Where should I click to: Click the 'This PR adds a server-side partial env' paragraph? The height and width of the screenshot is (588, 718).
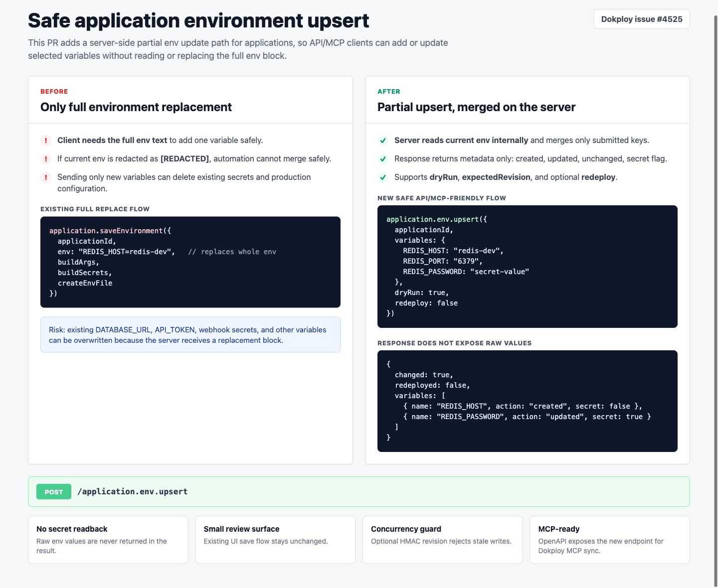(x=238, y=49)
